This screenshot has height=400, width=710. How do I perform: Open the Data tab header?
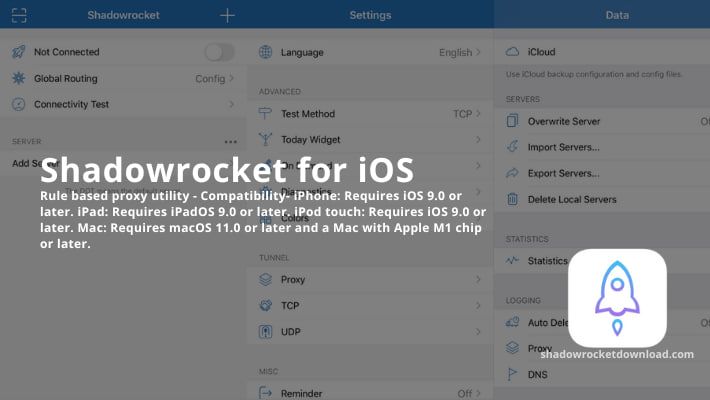pyautogui.click(x=617, y=15)
